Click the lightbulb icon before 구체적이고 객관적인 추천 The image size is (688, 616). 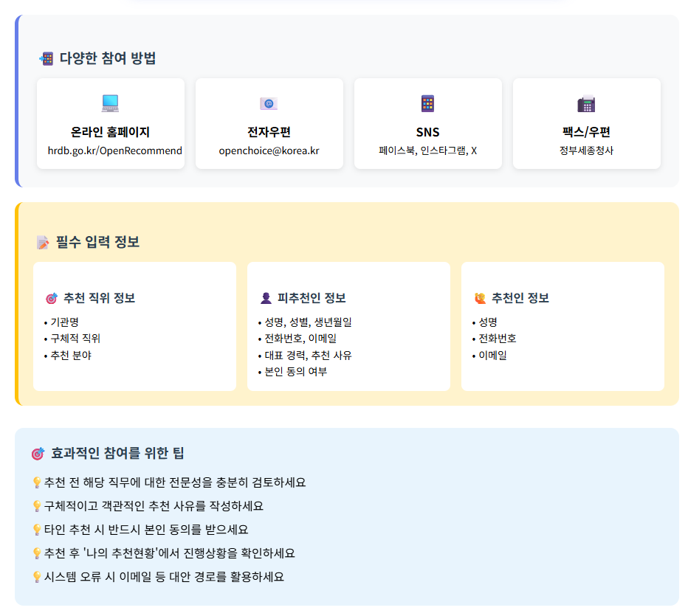(x=38, y=506)
